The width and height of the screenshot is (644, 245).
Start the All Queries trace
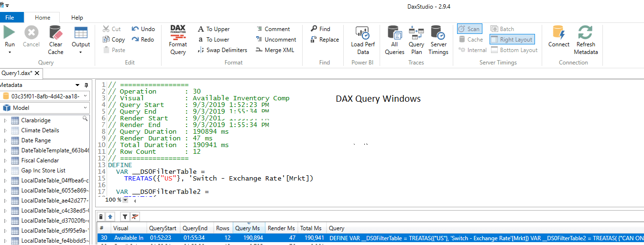[x=394, y=40]
